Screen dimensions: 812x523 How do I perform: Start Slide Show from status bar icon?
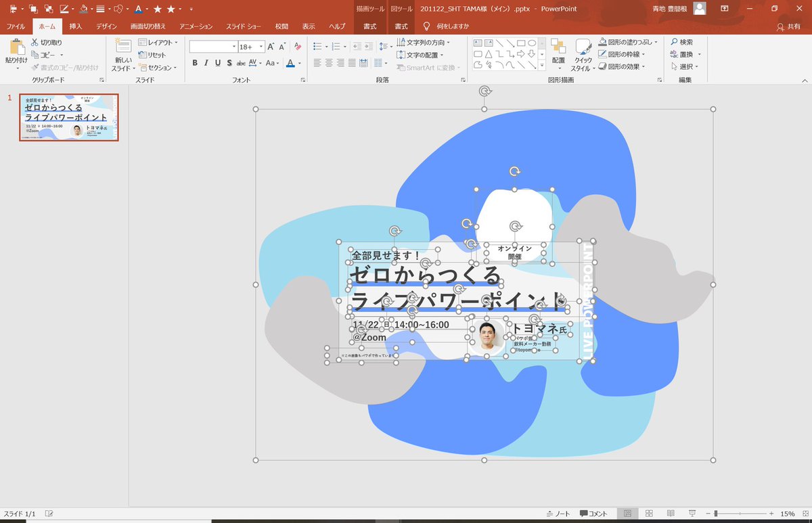[x=692, y=514]
